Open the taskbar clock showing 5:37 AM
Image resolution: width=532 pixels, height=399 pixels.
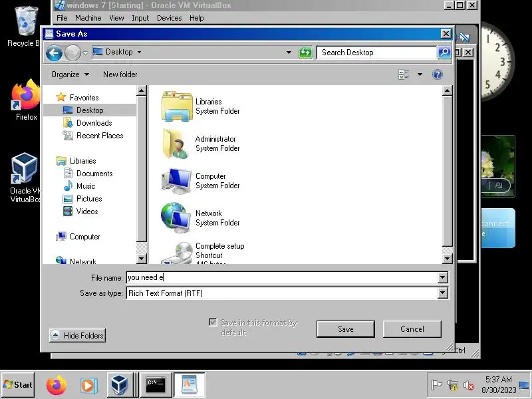pos(498,384)
